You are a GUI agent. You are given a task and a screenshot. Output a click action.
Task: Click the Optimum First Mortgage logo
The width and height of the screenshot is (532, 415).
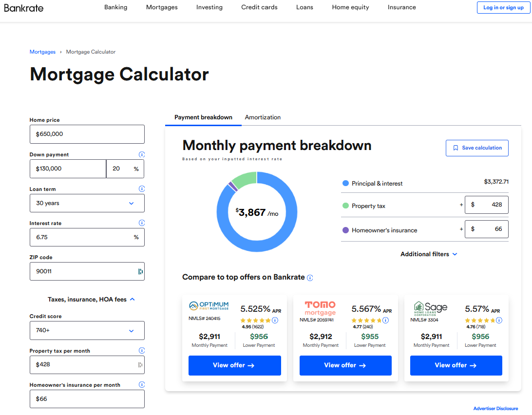209,306
